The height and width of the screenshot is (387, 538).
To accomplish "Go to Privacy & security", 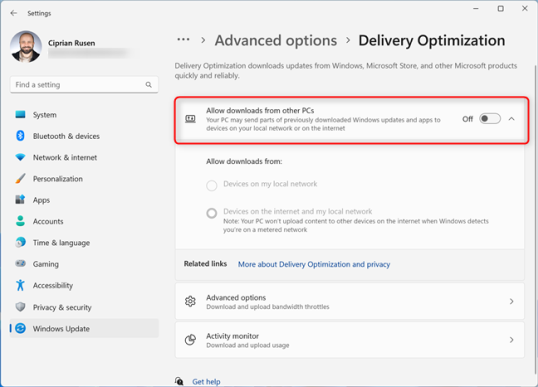I will (84, 307).
